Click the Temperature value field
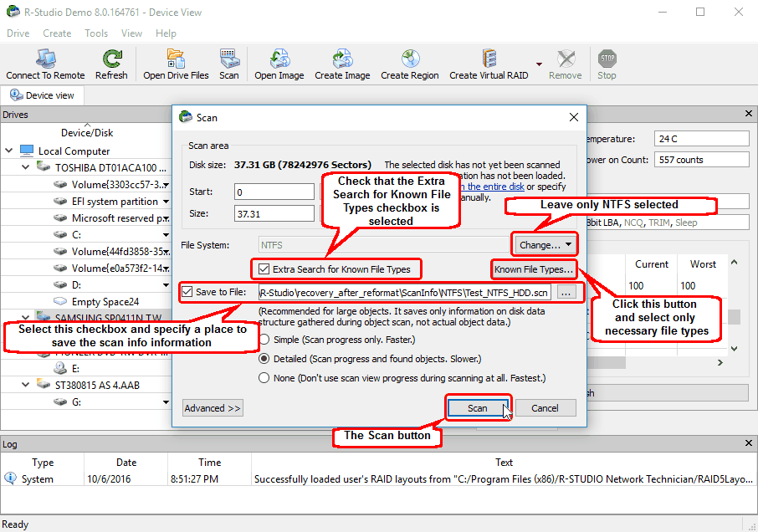 (x=701, y=139)
